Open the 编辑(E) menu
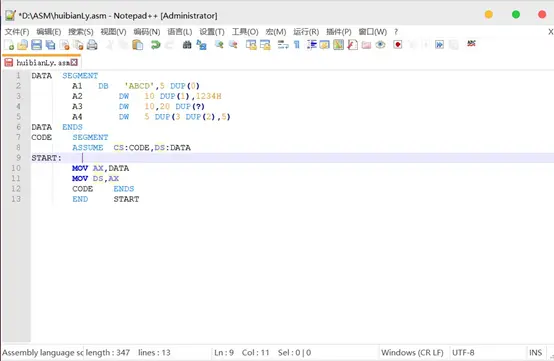554x361 pixels. coord(49,32)
